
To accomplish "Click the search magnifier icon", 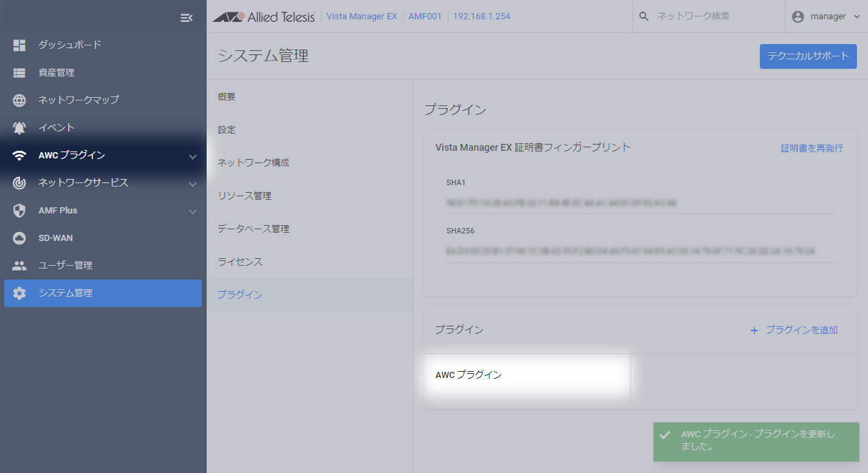I will (x=644, y=17).
